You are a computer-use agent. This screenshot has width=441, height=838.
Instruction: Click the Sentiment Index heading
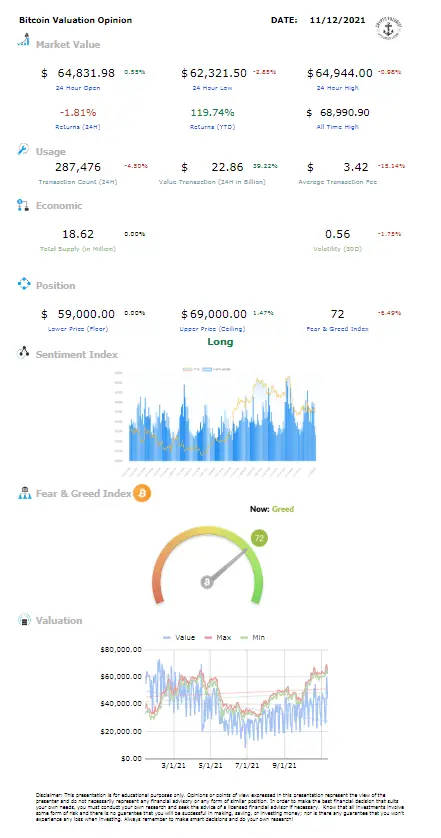tap(77, 354)
